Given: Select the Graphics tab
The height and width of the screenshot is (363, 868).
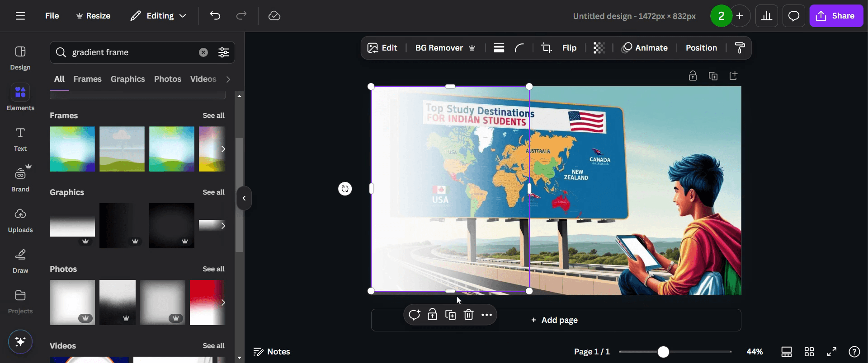Looking at the screenshot, I should point(127,79).
